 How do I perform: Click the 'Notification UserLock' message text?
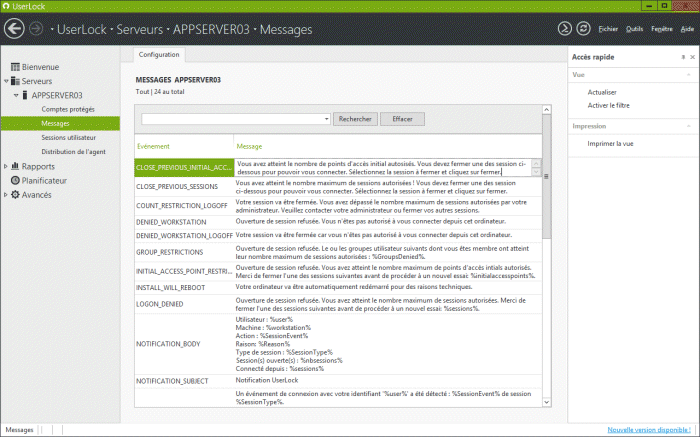tap(267, 380)
